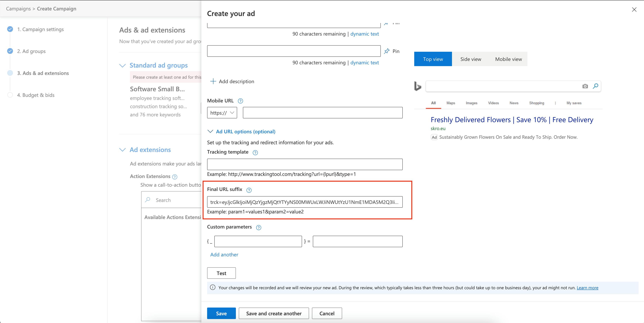
Task: Open Tracking template help icon
Action: [x=255, y=153]
